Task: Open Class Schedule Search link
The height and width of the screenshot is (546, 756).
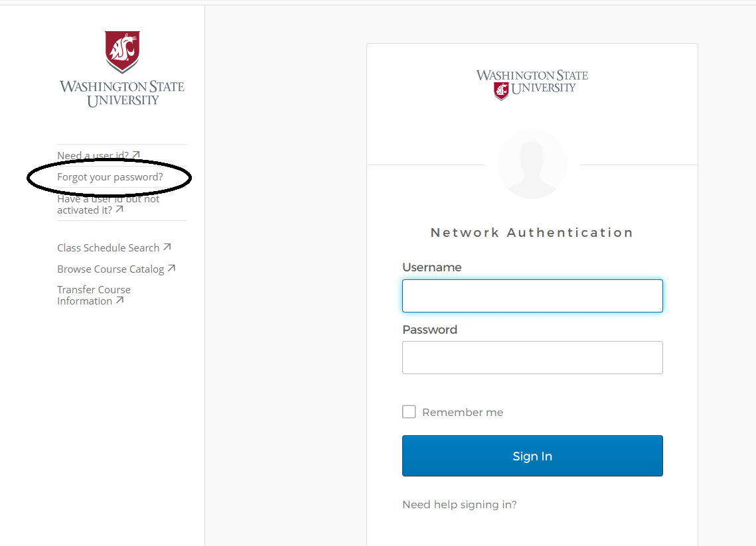Action: 108,247
